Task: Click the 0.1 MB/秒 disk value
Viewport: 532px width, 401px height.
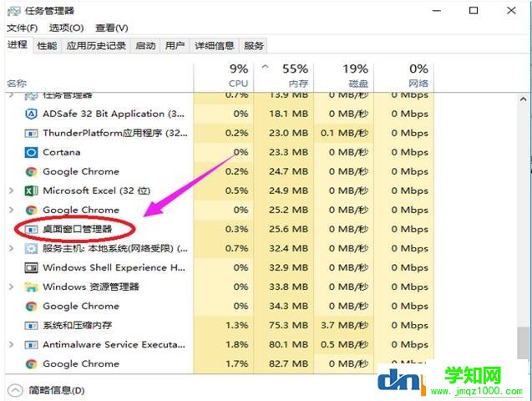Action: coord(345,134)
